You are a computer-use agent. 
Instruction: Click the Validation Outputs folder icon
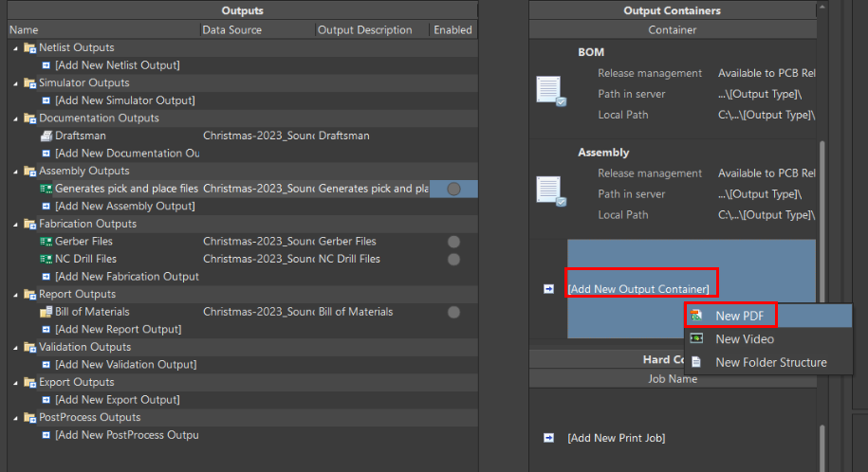tap(30, 348)
